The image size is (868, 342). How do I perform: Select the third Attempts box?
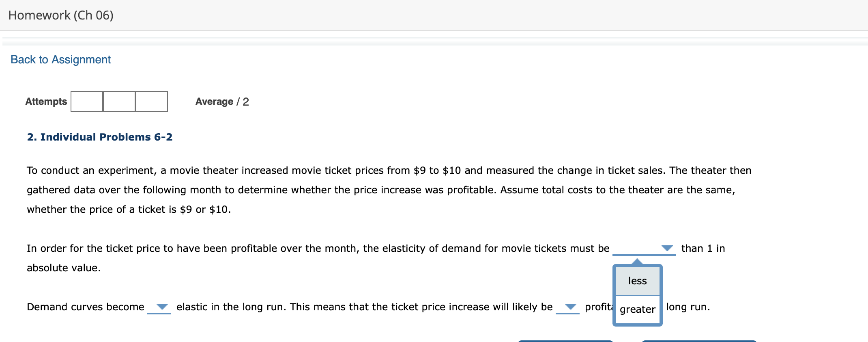tap(152, 102)
